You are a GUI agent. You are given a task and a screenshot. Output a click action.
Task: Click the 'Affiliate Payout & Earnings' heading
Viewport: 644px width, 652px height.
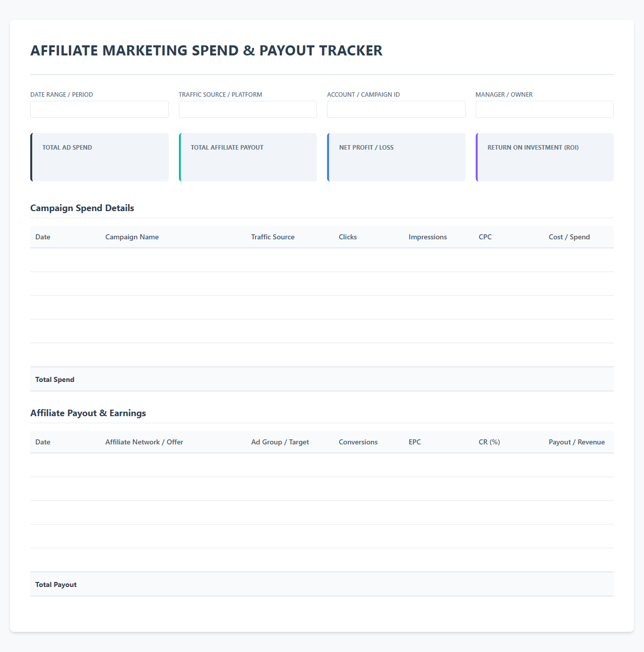(88, 413)
